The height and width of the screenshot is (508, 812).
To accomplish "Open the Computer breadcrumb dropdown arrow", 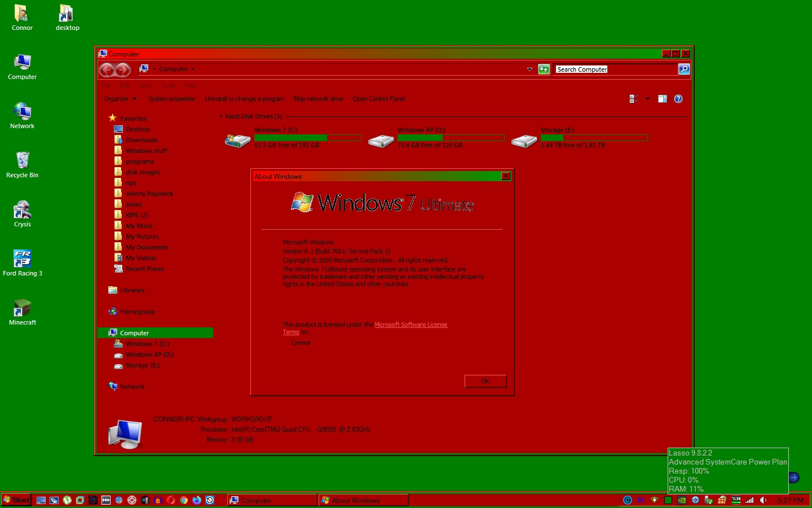I will (192, 69).
